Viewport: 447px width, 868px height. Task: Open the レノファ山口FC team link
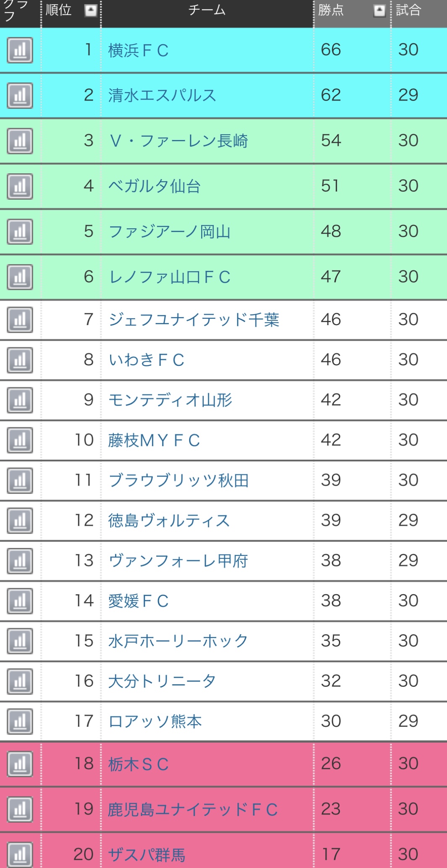169,277
